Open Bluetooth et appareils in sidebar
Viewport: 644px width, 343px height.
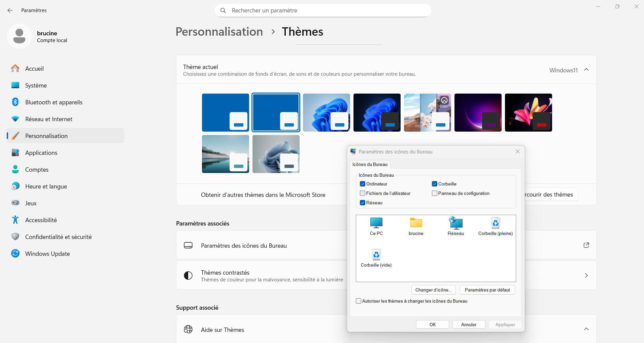pyautogui.click(x=54, y=102)
